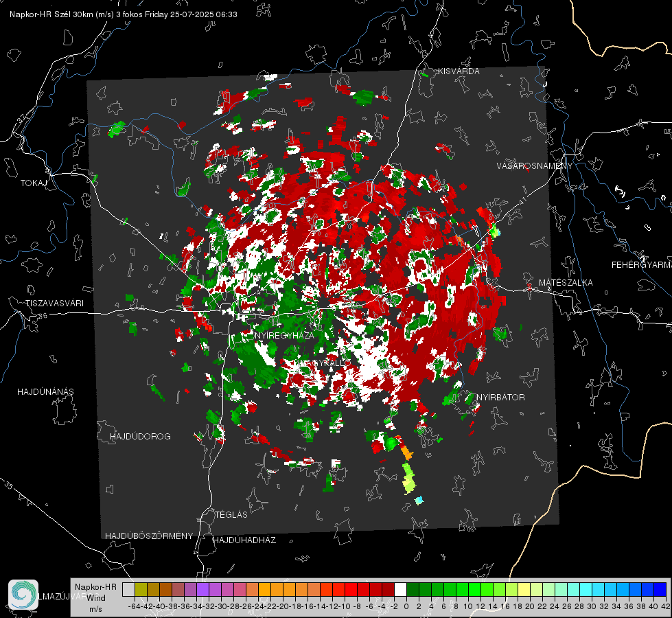Select the TÉGLÁS town label
Screen dimensions: 672x618
pos(231,515)
